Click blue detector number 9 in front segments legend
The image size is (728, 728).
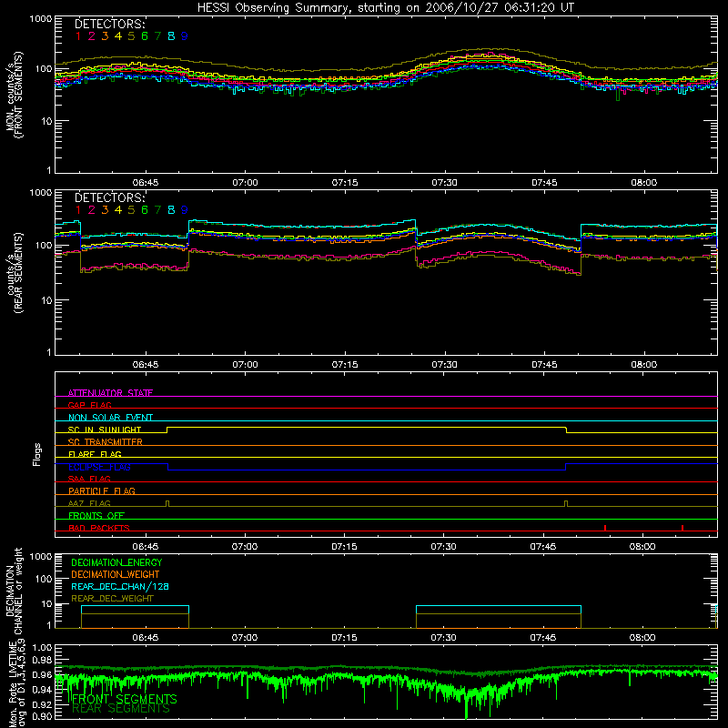[x=185, y=36]
